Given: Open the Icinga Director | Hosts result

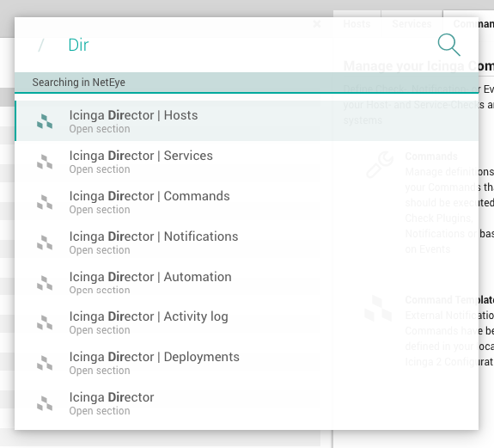Looking at the screenshot, I should (x=247, y=120).
